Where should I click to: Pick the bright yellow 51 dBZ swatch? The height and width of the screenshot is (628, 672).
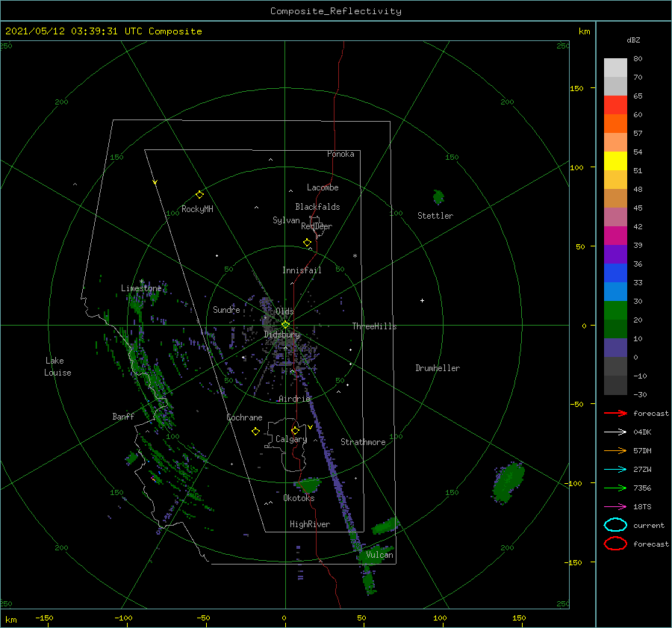(x=615, y=161)
